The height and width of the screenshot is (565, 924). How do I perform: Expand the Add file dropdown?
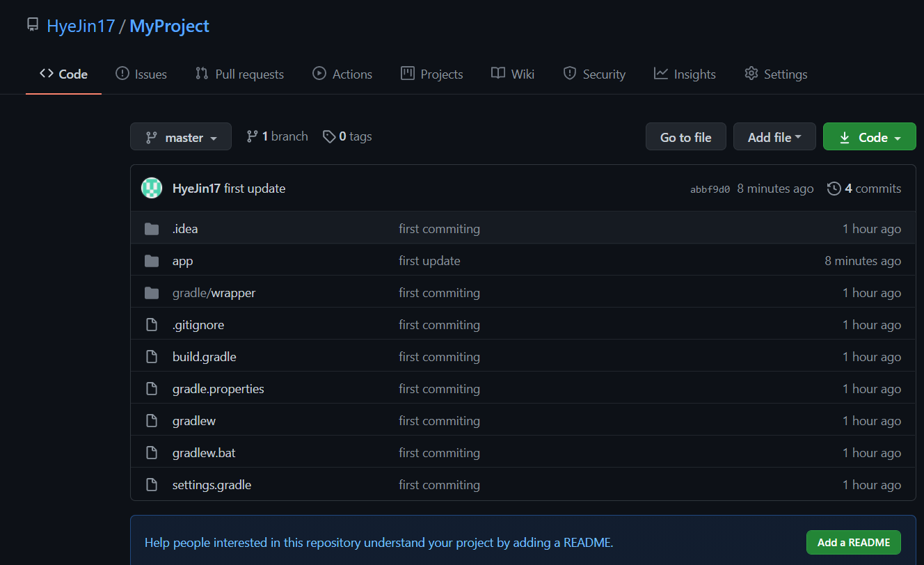pos(774,137)
